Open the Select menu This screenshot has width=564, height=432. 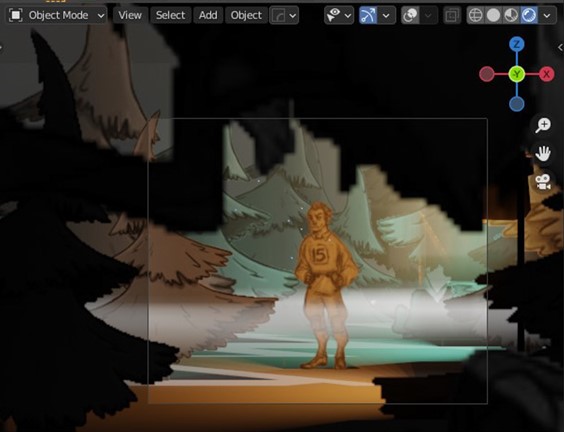170,15
